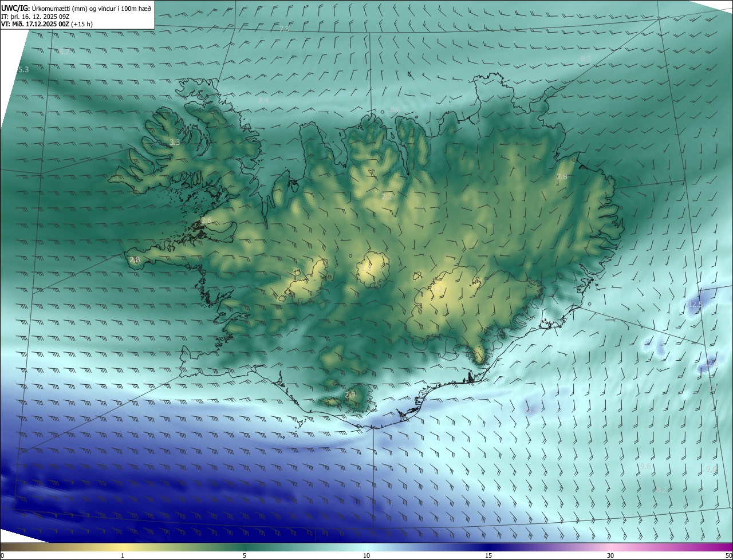733x560 pixels.
Task: Click the 7.3 value label on the map
Action: coord(285,29)
